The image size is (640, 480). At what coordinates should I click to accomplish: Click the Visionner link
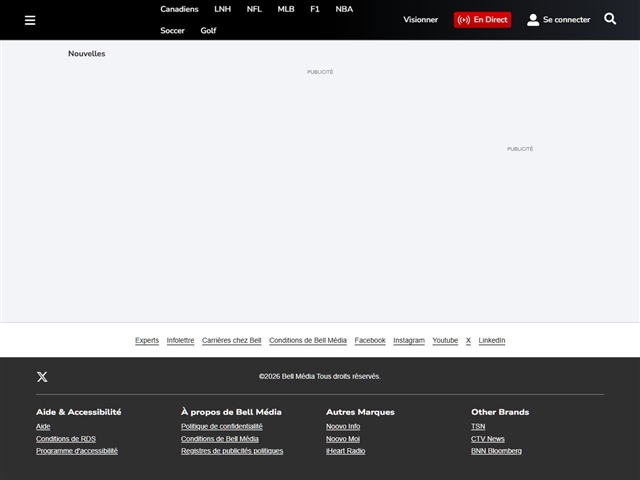click(420, 20)
